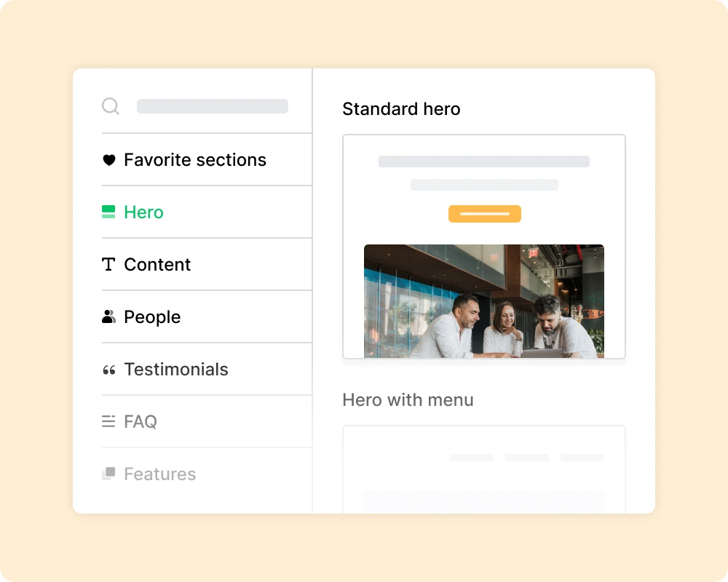Choose the FAQ category

pyautogui.click(x=142, y=421)
